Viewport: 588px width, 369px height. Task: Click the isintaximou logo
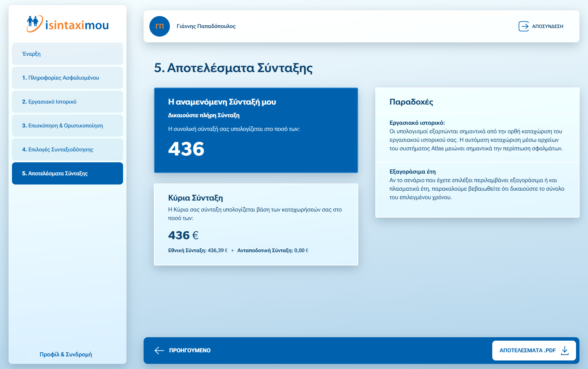point(68,24)
